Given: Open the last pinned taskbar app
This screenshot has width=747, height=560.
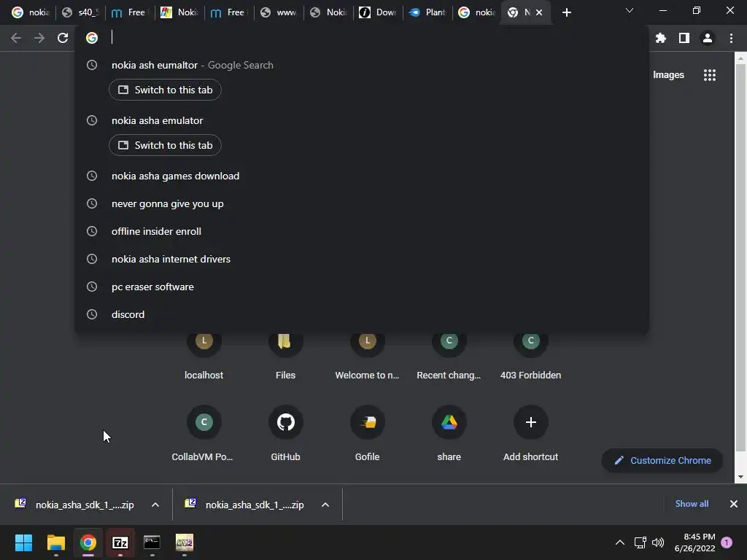Looking at the screenshot, I should click(x=185, y=542).
